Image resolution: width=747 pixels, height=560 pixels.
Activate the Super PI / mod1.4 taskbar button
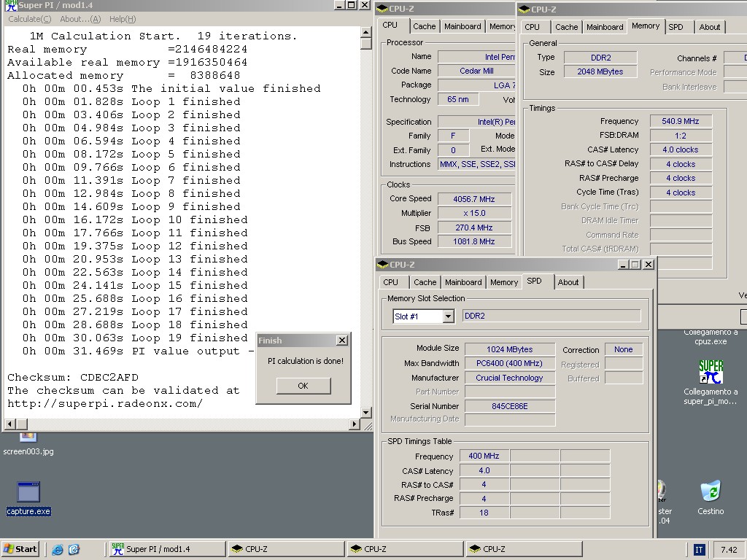[167, 549]
